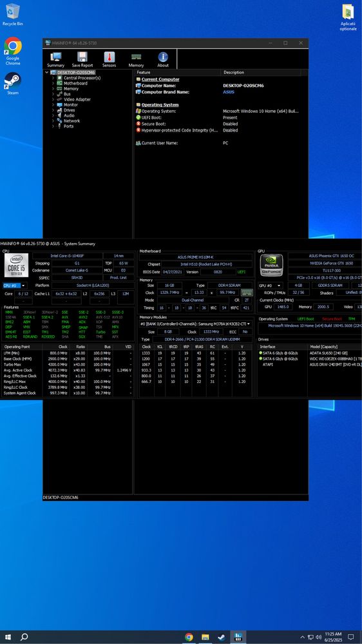This screenshot has height=644, width=362.
Task: Click the green memory module icon button
Action: tap(247, 293)
